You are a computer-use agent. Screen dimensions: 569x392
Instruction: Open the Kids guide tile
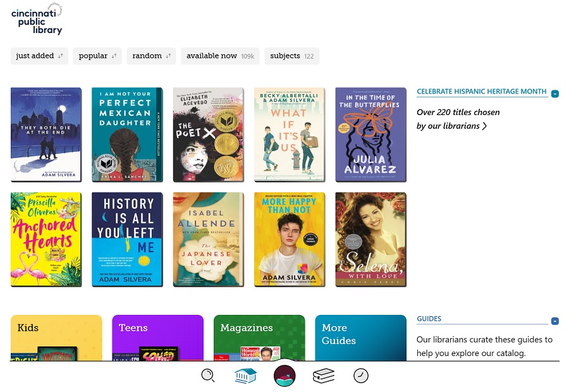pos(56,338)
